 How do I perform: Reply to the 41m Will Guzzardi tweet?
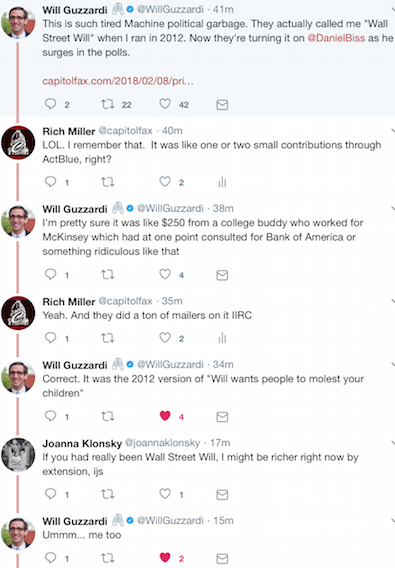tap(50, 104)
